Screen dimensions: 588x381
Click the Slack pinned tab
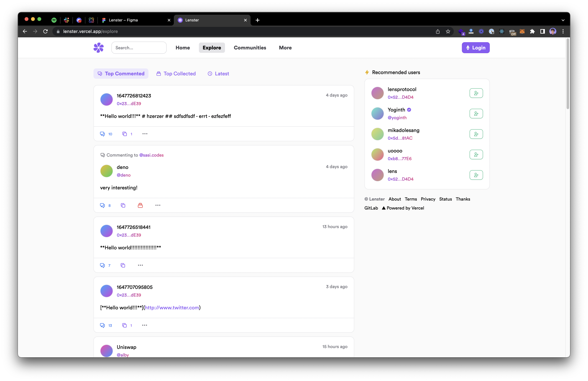(66, 20)
